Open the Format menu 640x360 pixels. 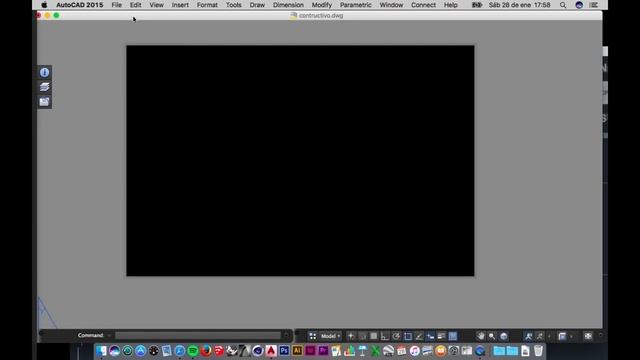click(207, 5)
